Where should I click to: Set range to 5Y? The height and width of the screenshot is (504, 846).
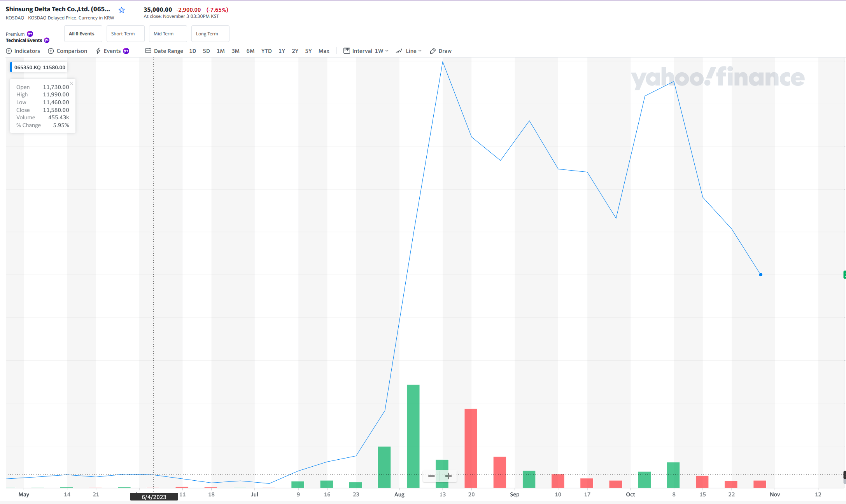[308, 51]
